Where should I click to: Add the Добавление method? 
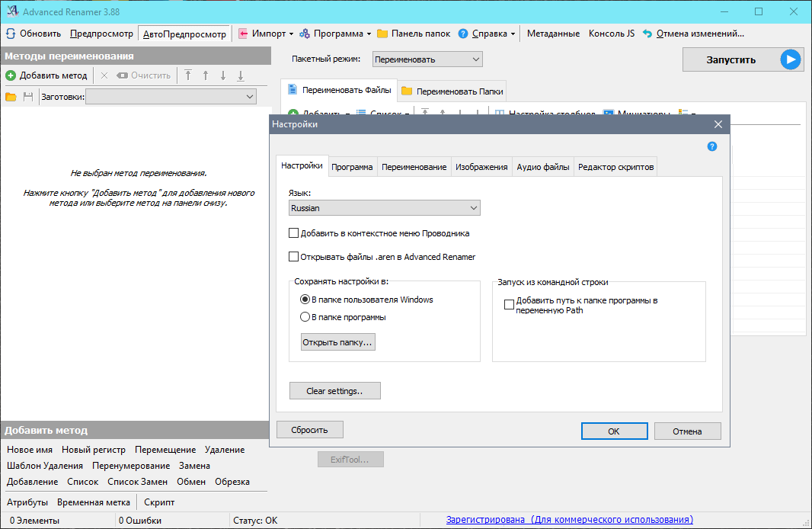[33, 482]
